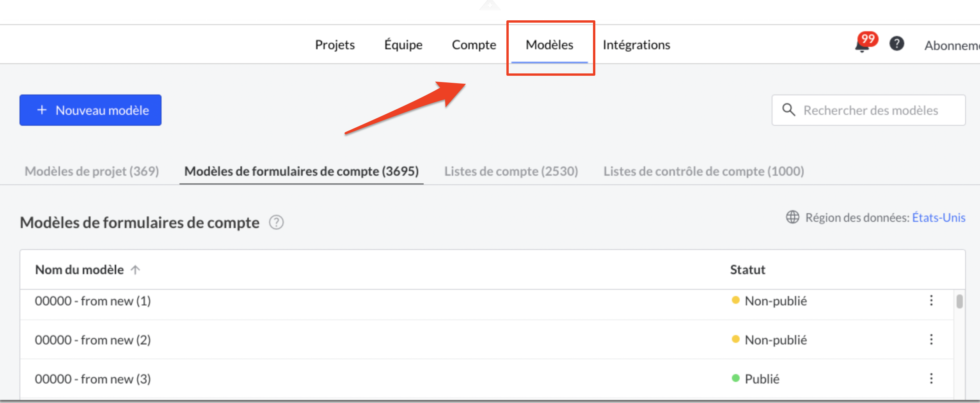Open help tooltip next to Modèles de formulaires
The height and width of the screenshot is (403, 980).
275,223
